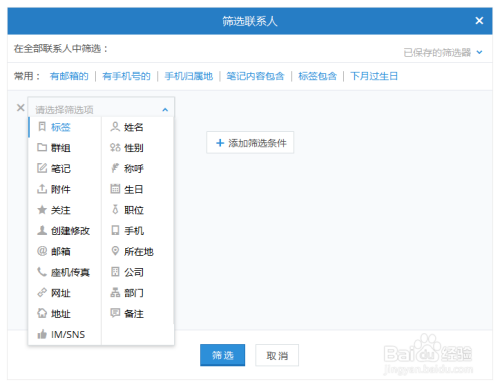
Task: Click the 备注 comment icon
Action: [x=115, y=313]
